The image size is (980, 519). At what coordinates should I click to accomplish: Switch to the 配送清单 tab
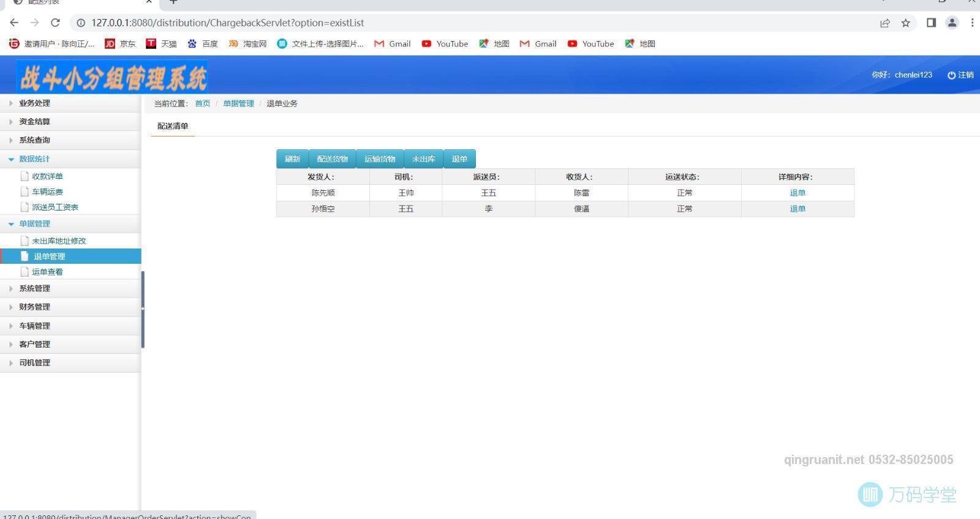tap(173, 126)
